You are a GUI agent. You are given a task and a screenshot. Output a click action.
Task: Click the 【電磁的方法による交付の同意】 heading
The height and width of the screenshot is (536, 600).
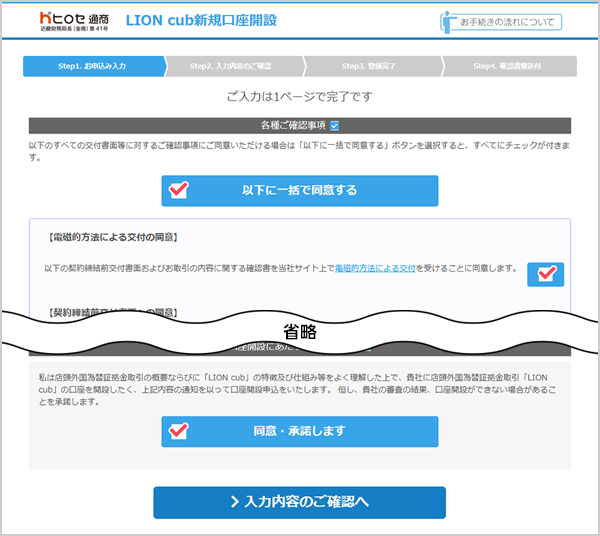tap(113, 237)
